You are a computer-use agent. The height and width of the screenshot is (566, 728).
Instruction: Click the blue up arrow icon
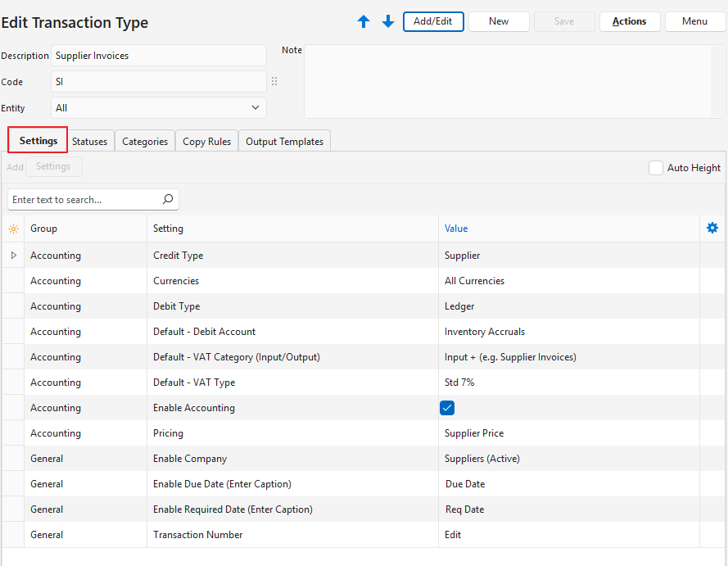[364, 22]
